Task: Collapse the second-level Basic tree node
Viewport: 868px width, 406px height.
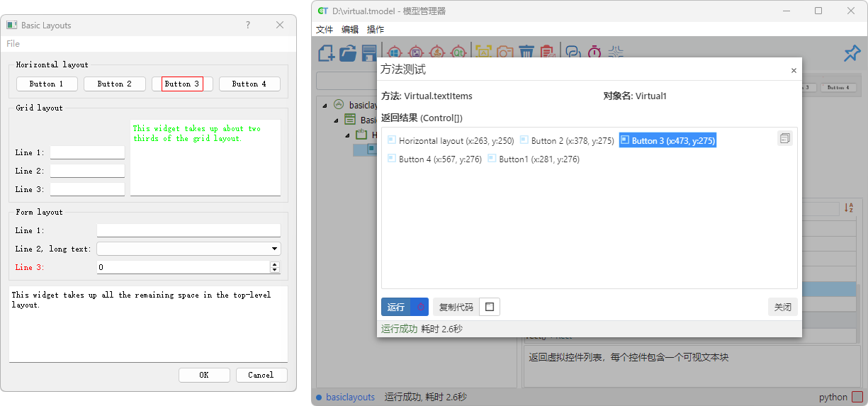Action: [336, 120]
